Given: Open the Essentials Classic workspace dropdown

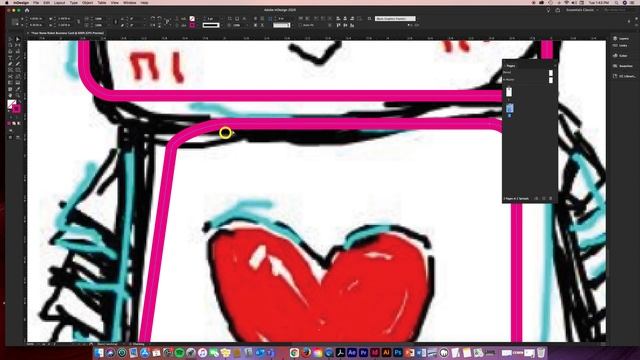Looking at the screenshot, I should pos(582,10).
